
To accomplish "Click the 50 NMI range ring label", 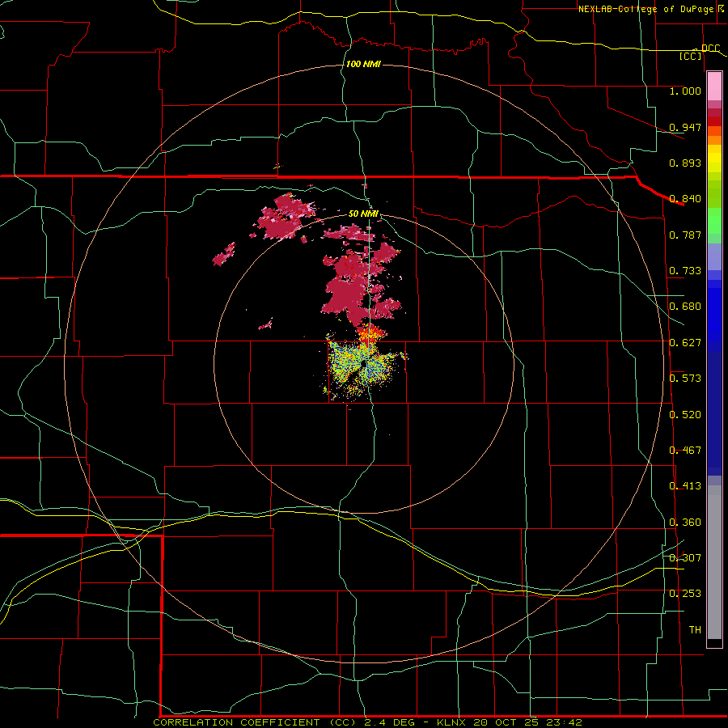I will pyautogui.click(x=363, y=214).
